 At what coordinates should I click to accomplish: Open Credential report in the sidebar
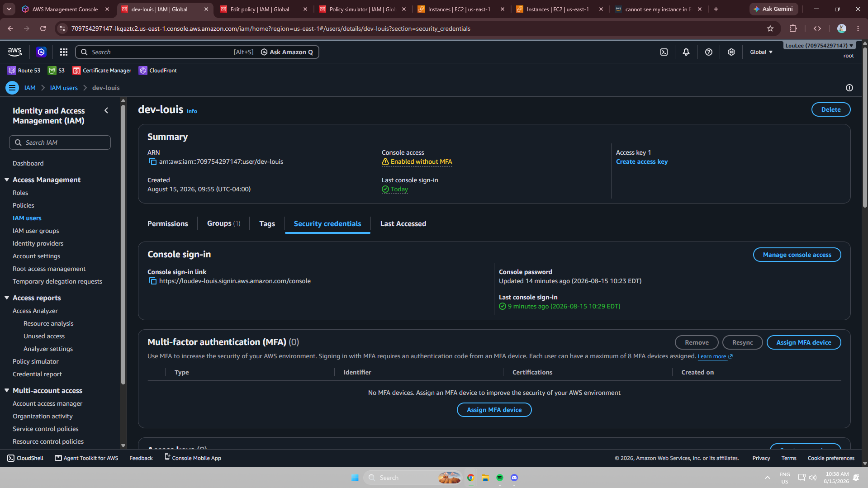[x=37, y=374]
